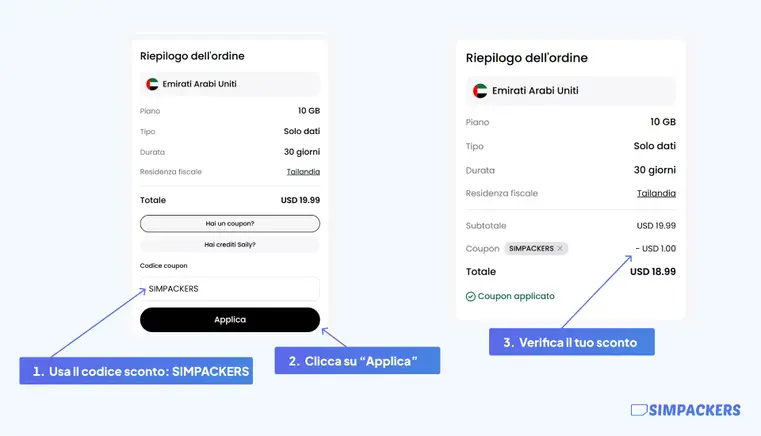Viewport: 761px width, 436px height.
Task: Focus the coupon code field containing SIMPACKERS
Action: coord(230,288)
